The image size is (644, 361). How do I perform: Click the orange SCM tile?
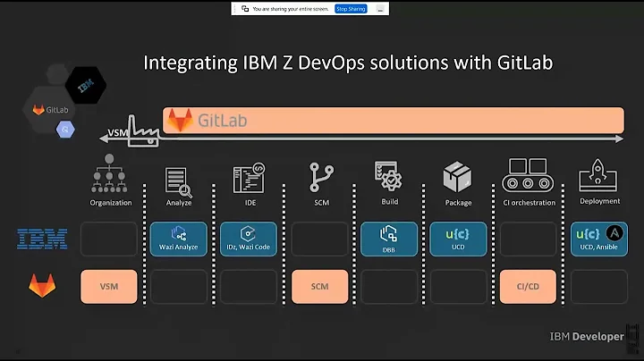(319, 286)
